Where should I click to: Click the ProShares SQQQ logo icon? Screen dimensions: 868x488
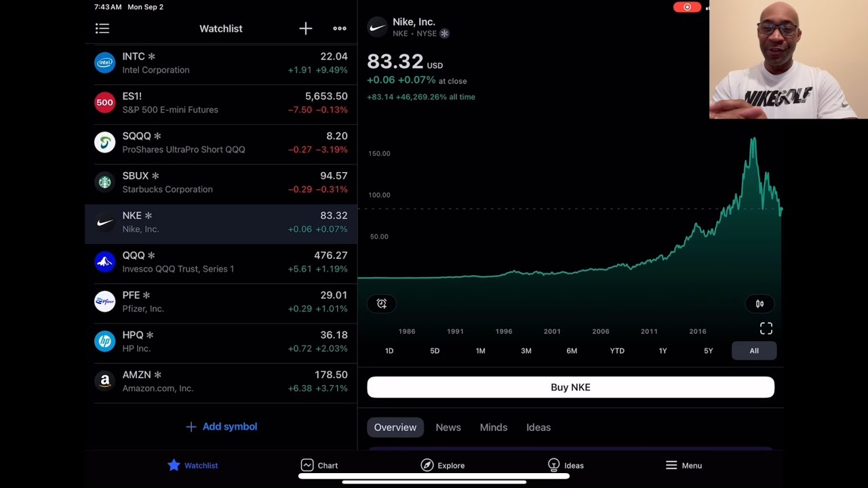pos(104,143)
